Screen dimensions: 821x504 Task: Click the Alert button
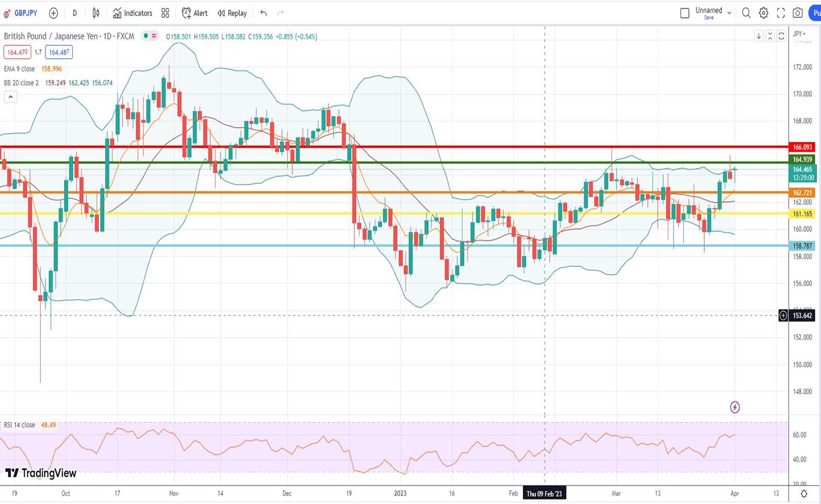click(195, 13)
